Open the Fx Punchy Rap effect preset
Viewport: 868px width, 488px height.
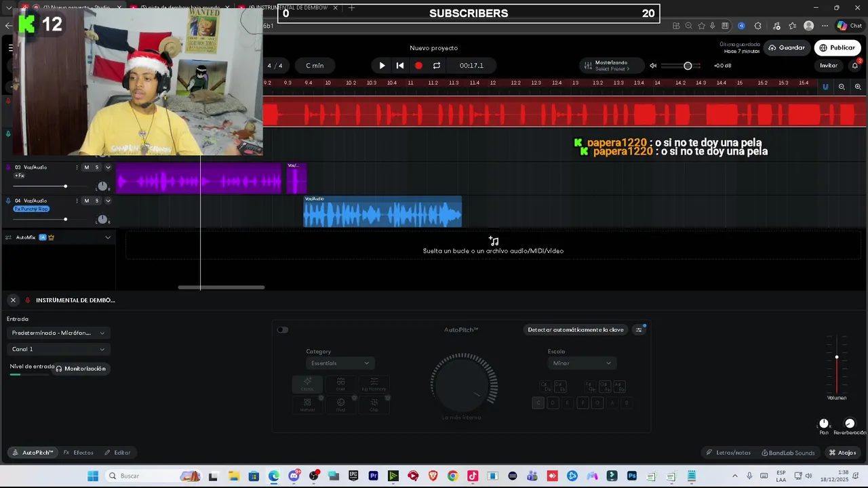click(x=31, y=209)
